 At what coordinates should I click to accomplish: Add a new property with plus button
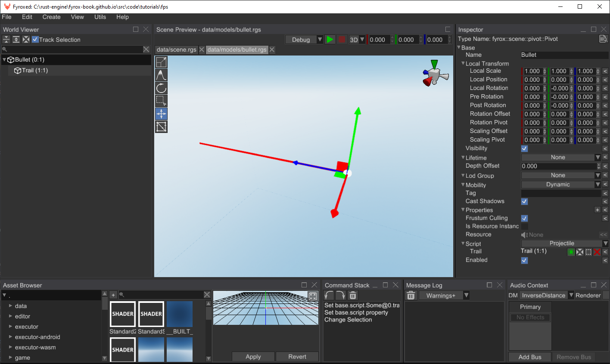point(598,210)
